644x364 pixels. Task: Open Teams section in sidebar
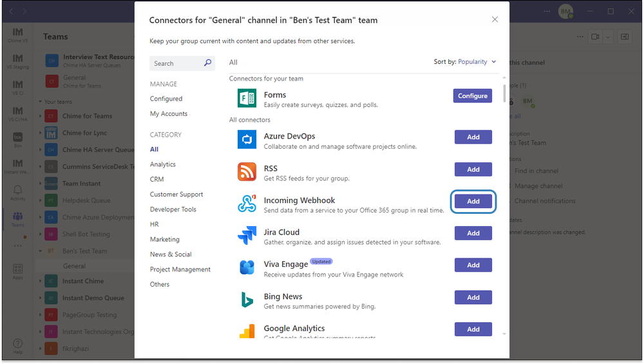tap(17, 219)
